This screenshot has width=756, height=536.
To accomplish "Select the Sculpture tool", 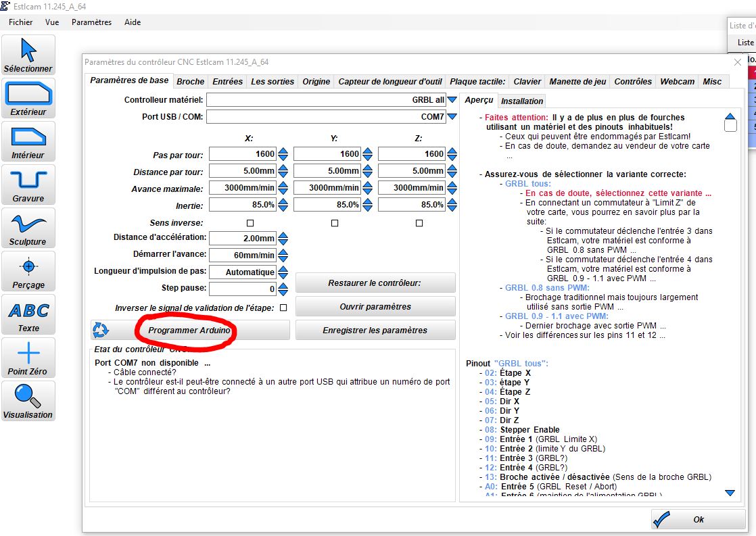I will click(x=28, y=228).
